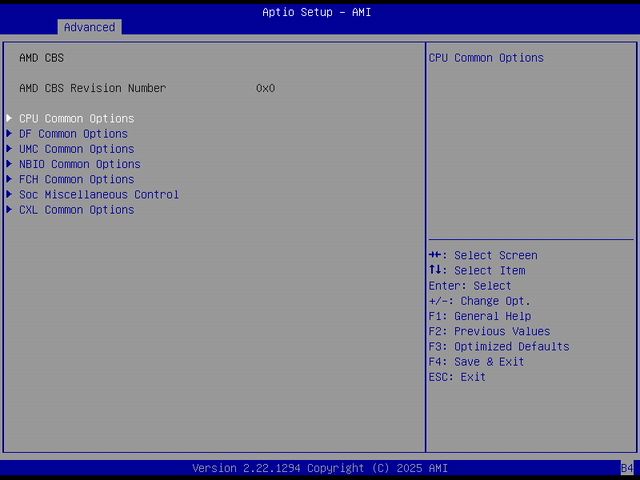Screen dimensions: 640x480
Task: Click the 0x0 revision value
Action: (x=265, y=88)
